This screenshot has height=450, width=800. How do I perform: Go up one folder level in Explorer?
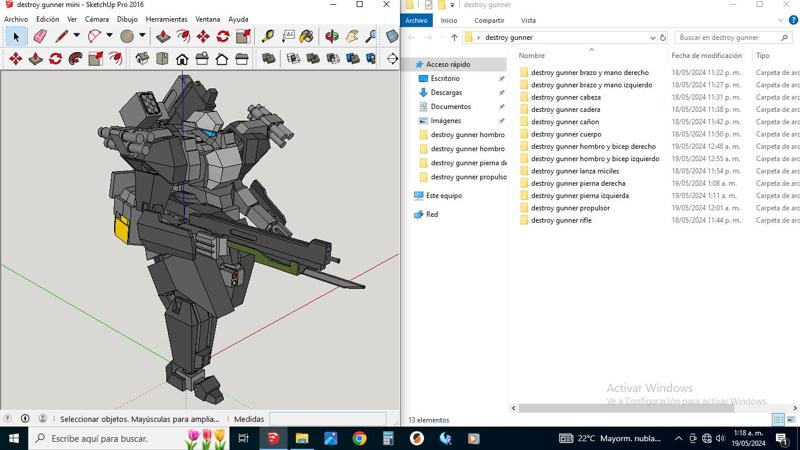coord(454,37)
